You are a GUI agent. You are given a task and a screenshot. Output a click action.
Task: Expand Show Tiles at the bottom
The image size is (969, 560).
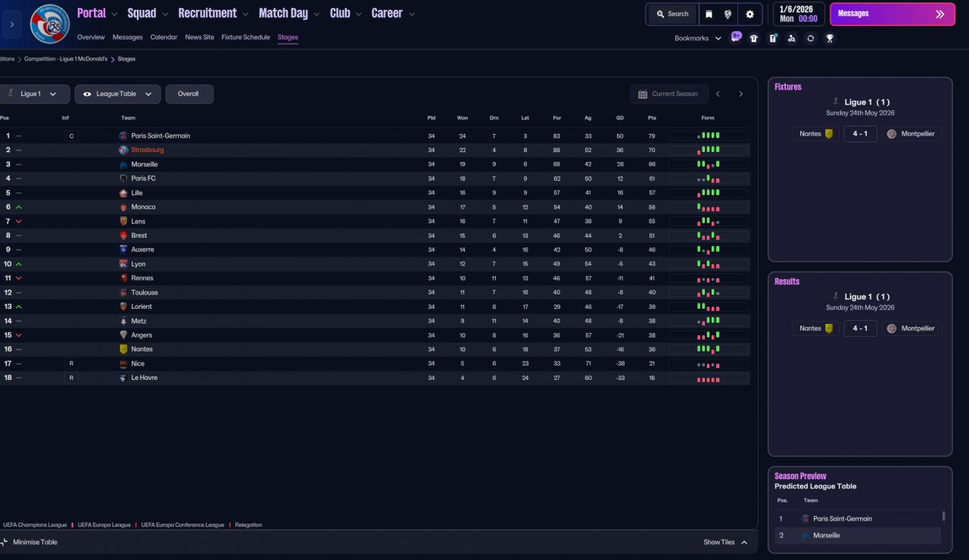(x=725, y=542)
